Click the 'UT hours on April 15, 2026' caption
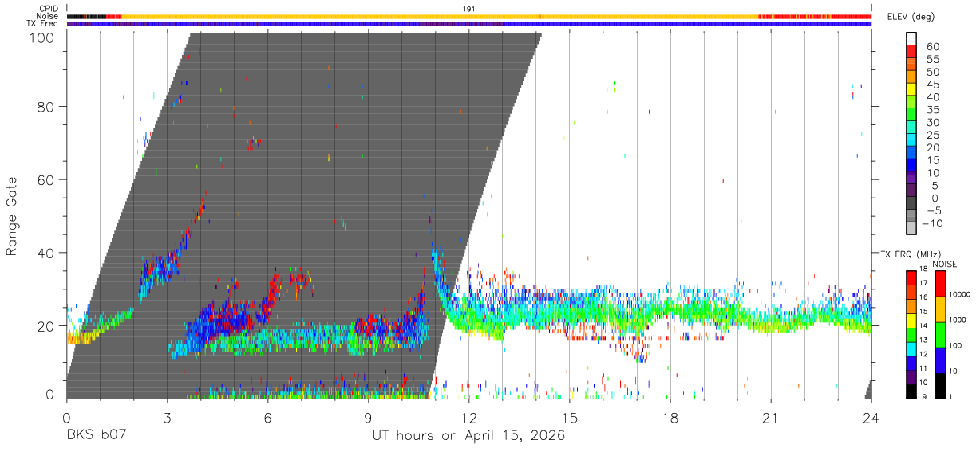This screenshot has height=452, width=980. (468, 436)
